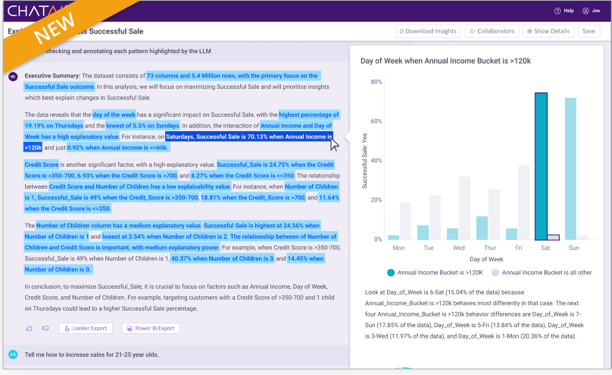Save the current analysis
612x375 pixels.
pos(589,31)
